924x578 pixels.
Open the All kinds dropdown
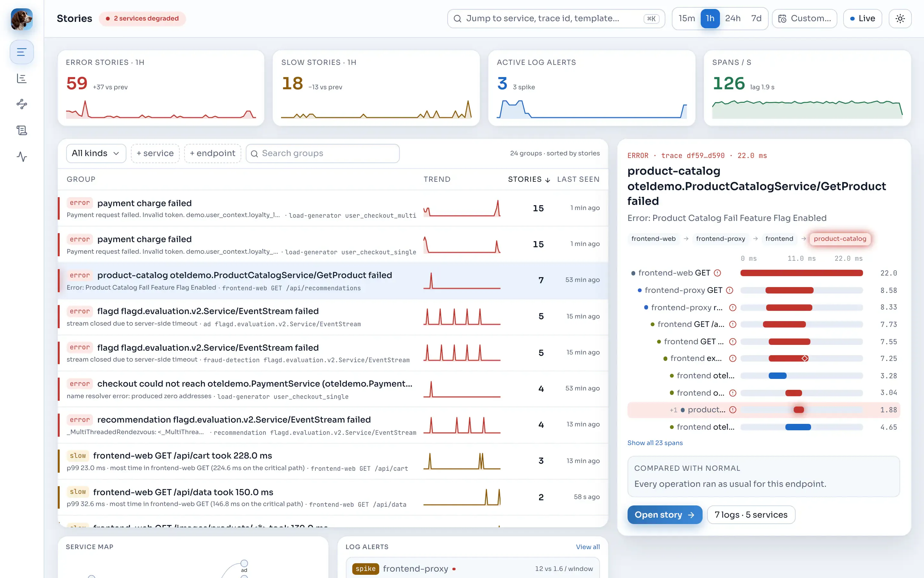96,153
